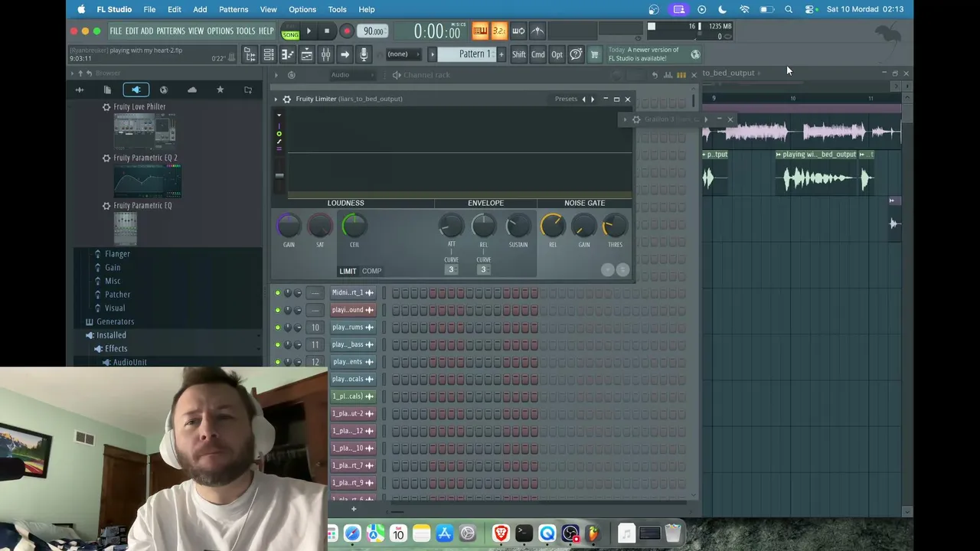980x551 pixels.
Task: Switch the limiter to COMP mode
Action: tap(371, 271)
